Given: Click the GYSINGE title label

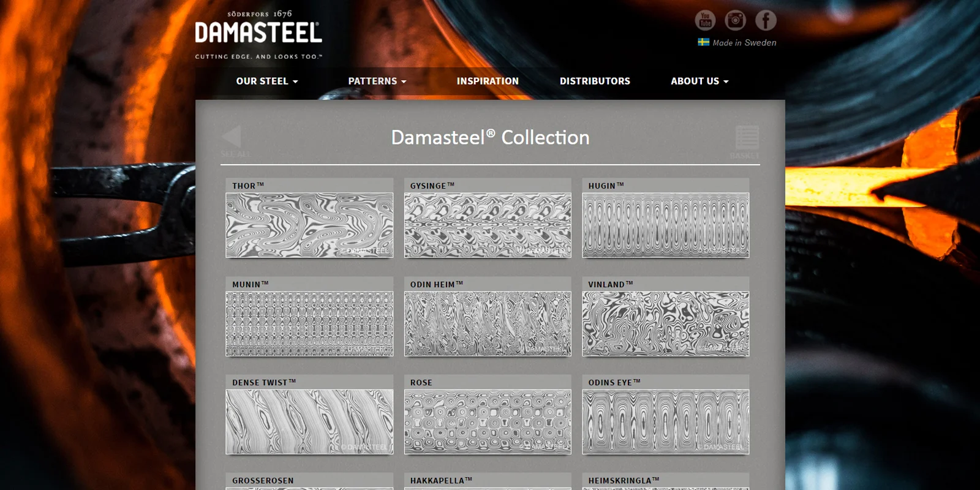Looking at the screenshot, I should [432, 186].
